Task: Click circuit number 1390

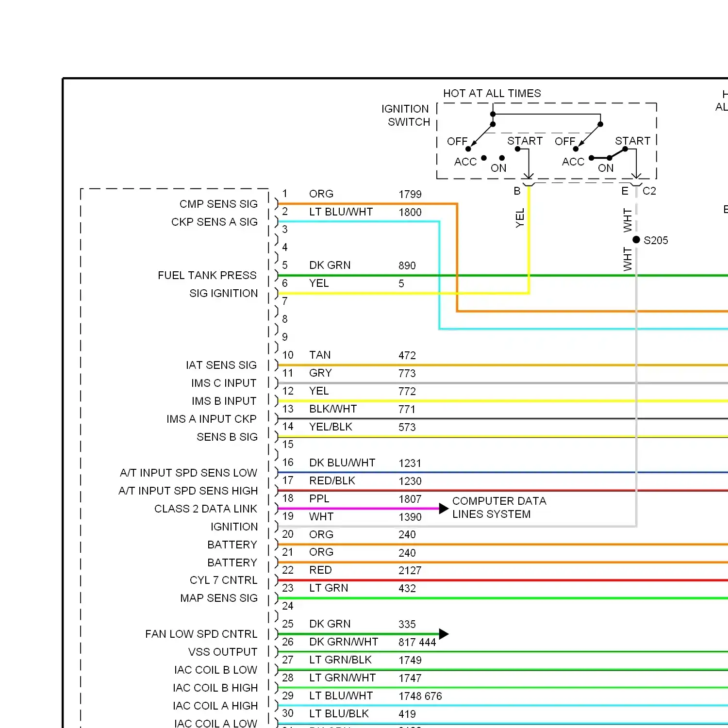Action: pyautogui.click(x=410, y=517)
